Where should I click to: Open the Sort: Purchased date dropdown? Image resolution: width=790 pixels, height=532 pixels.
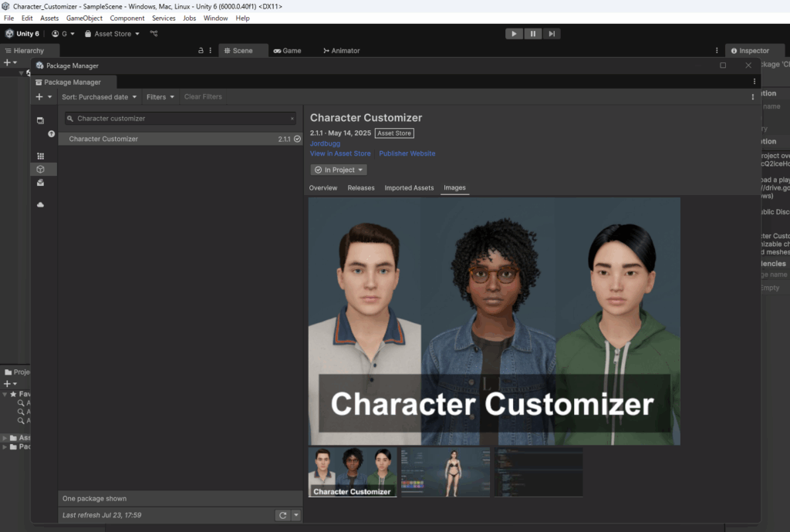(100, 96)
